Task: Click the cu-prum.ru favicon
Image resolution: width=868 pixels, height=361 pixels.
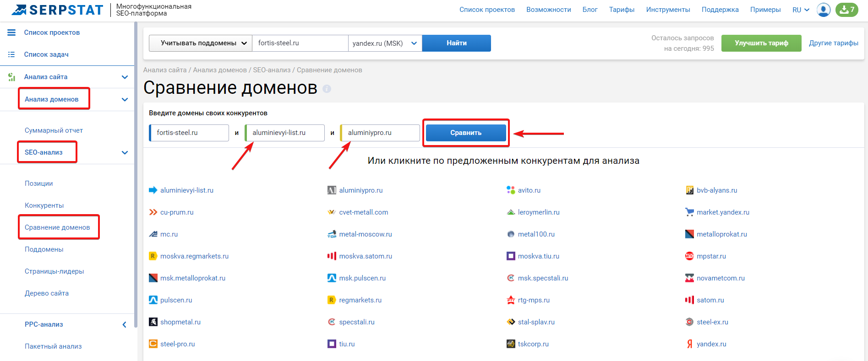Action: pos(153,212)
